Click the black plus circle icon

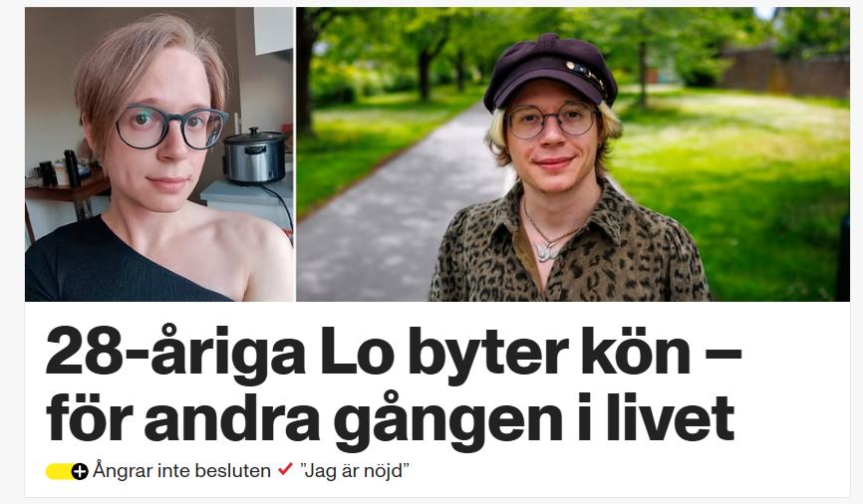tap(80, 471)
